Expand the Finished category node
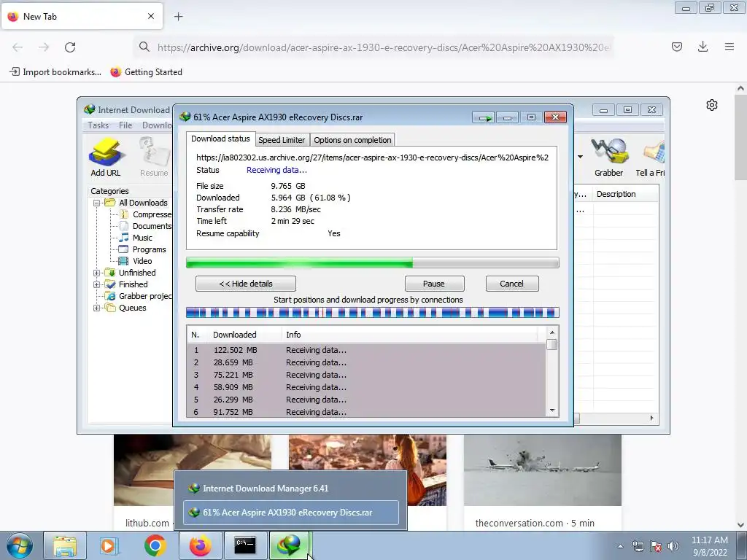 click(x=97, y=285)
